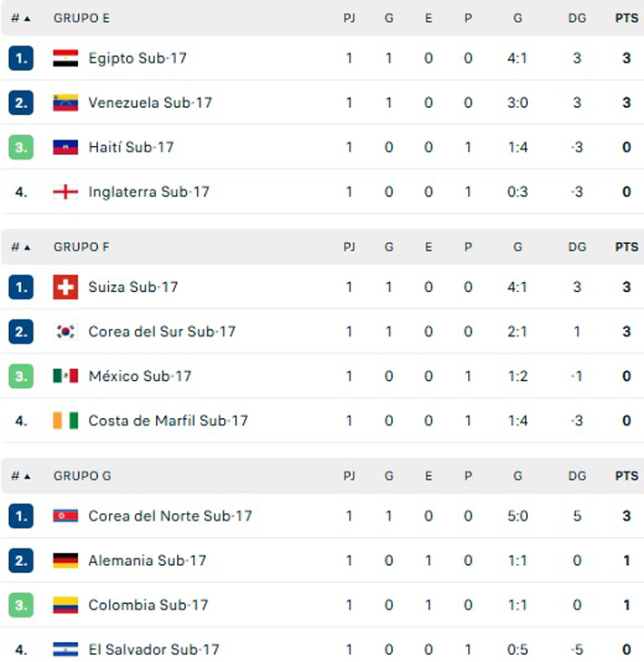Viewport: 644px width, 662px height.
Task: Click Grupo E DG column header
Action: click(x=577, y=18)
